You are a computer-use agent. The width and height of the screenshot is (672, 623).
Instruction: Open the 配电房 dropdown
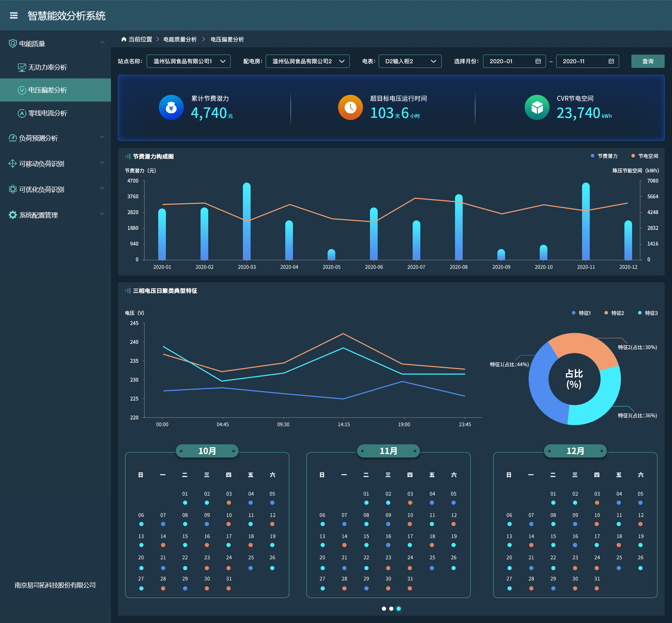tap(307, 61)
